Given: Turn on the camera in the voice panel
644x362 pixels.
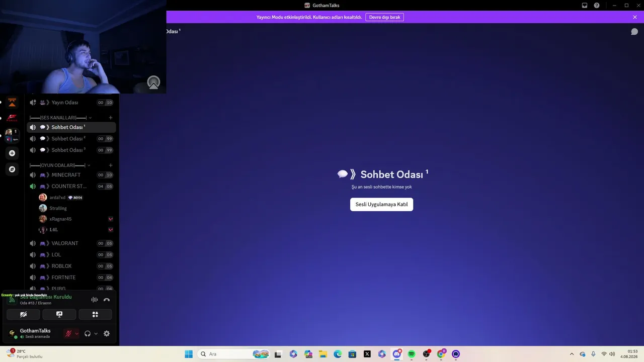Looking at the screenshot, I should tap(23, 314).
